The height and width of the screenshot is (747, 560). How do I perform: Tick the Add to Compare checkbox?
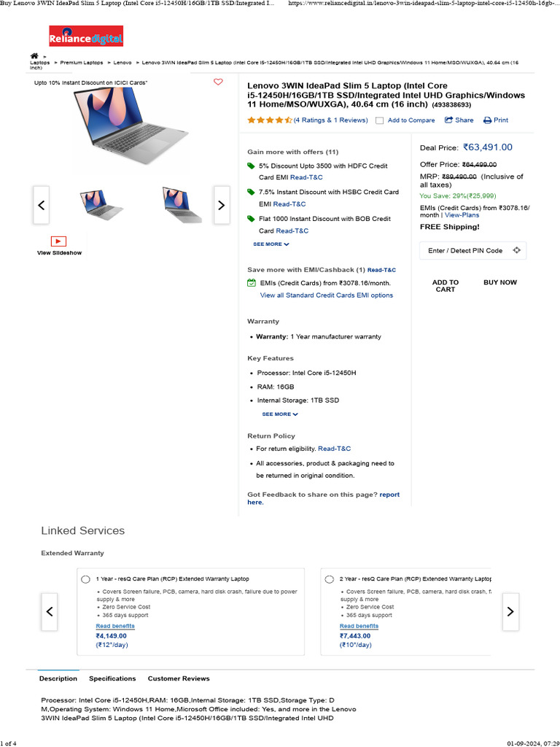click(x=379, y=120)
